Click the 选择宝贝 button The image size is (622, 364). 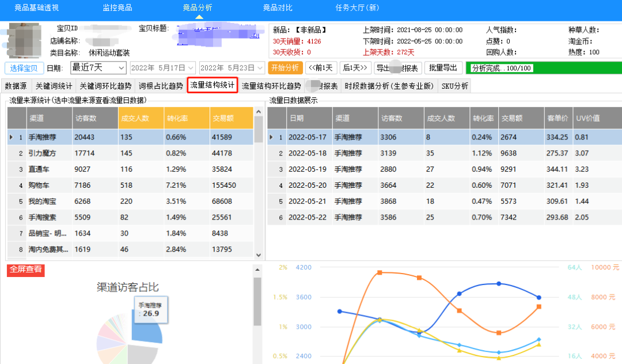tap(24, 68)
